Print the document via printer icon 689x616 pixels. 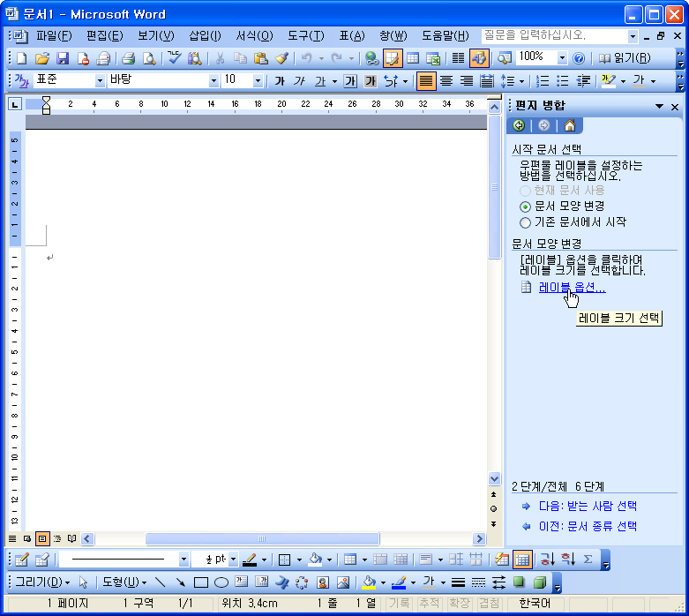(128, 58)
